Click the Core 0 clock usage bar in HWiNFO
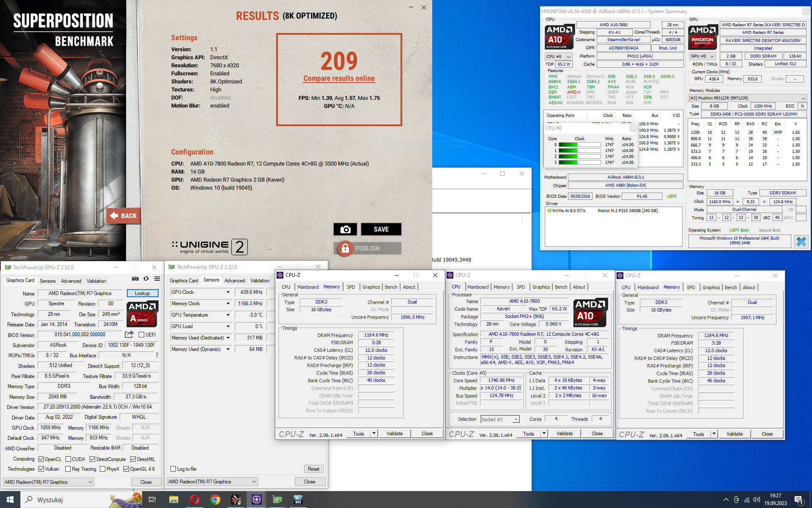Screen dimensions: 812x508 pyautogui.click(x=579, y=145)
